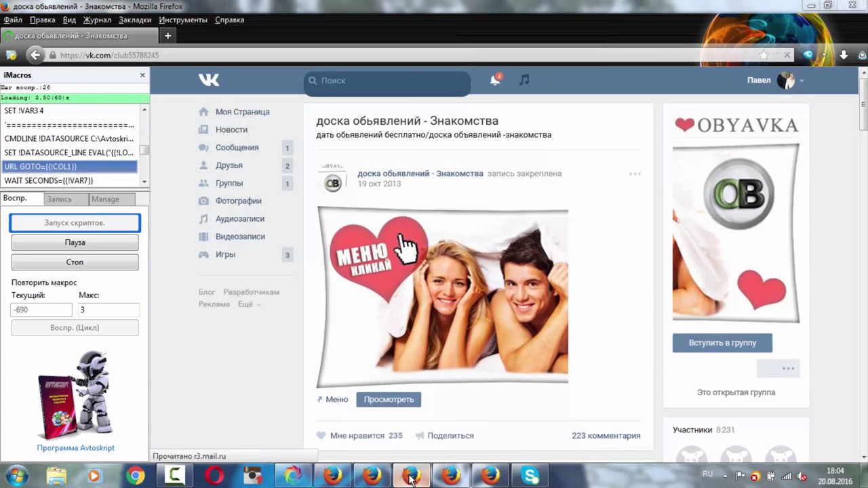Open Skype from the taskbar

click(x=530, y=476)
